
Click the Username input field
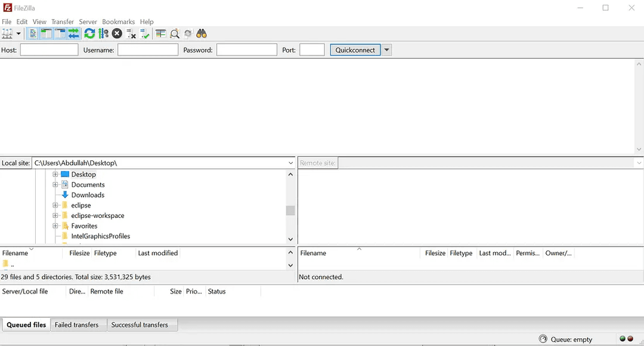(x=148, y=50)
